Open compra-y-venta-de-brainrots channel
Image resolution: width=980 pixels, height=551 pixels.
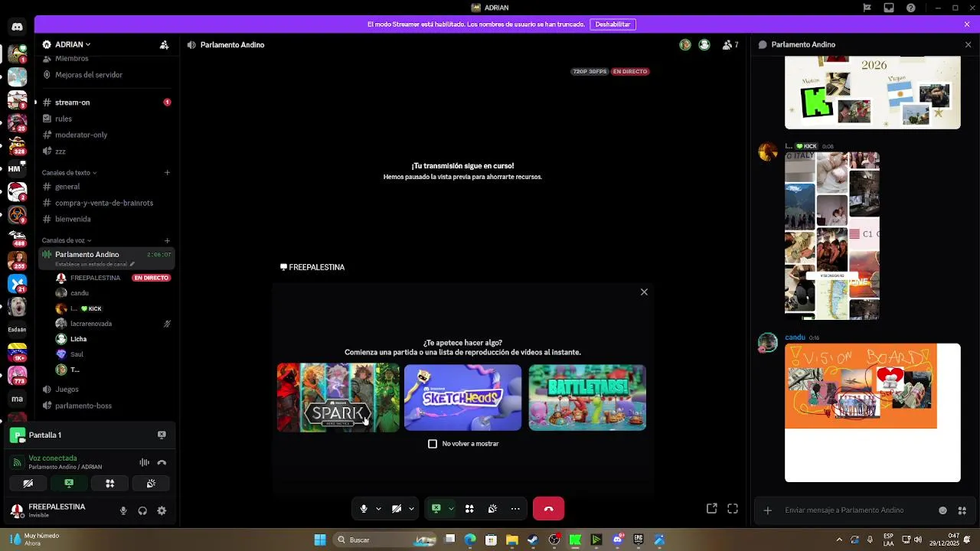coord(106,203)
